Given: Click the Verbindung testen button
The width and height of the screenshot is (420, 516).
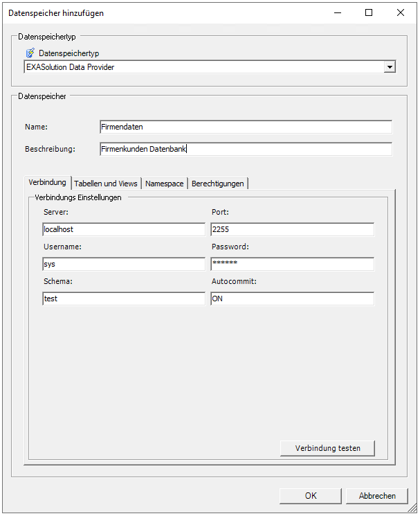Looking at the screenshot, I should pyautogui.click(x=327, y=448).
